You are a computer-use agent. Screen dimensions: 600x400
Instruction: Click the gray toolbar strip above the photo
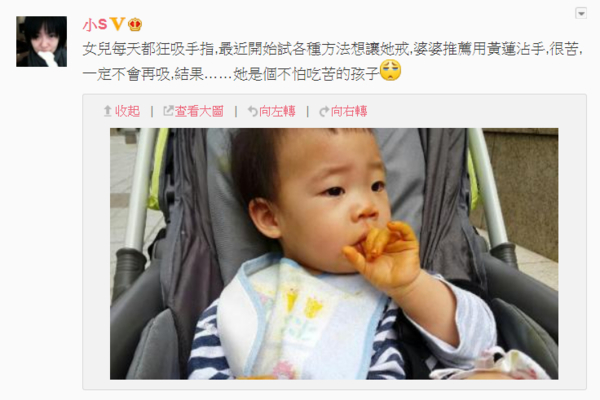334,111
